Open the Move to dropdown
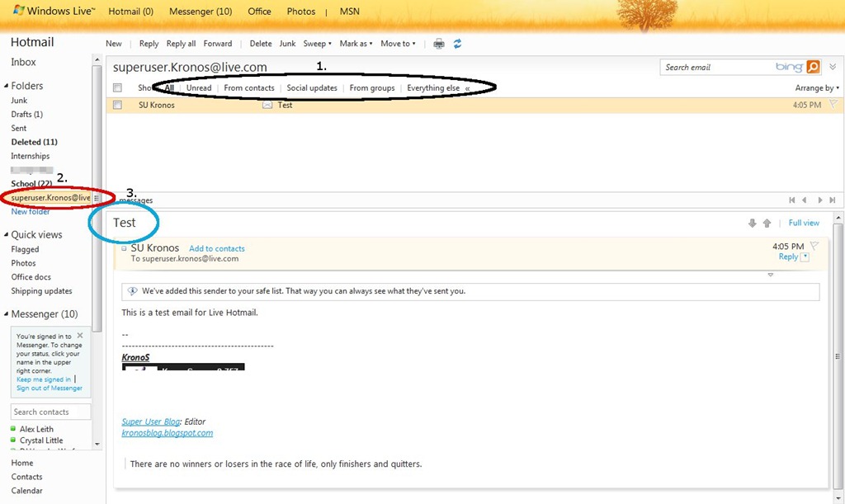This screenshot has width=845, height=504. pos(398,44)
